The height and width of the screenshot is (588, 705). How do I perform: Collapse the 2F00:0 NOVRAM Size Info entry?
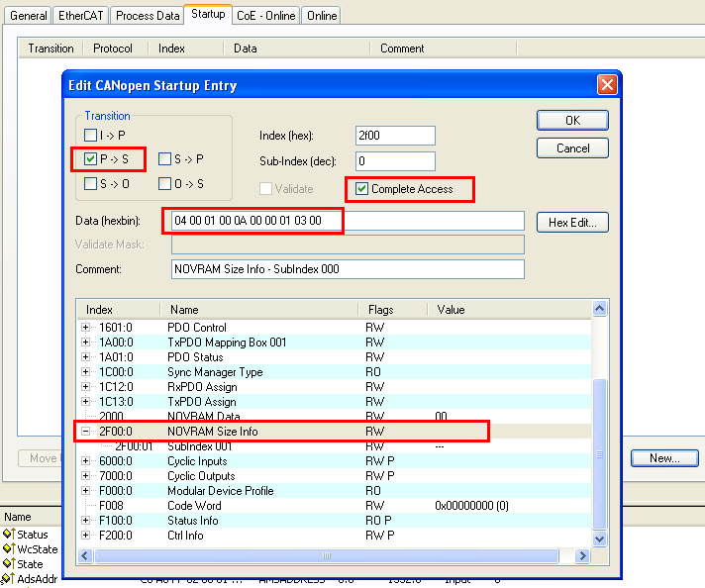85,432
